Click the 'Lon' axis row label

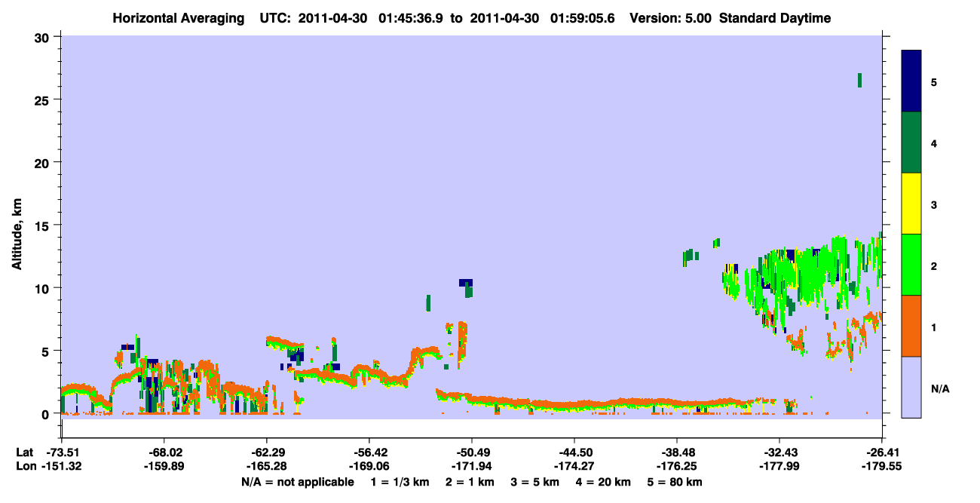[x=25, y=467]
